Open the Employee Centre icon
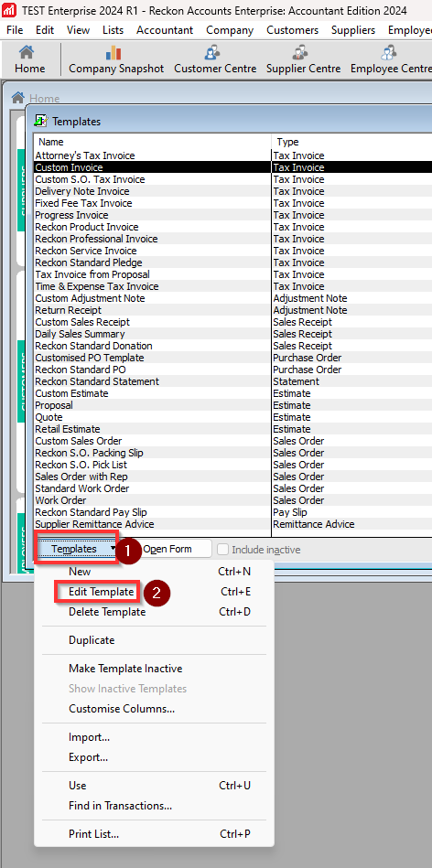Screen dimensions: 432x868 tap(391, 59)
